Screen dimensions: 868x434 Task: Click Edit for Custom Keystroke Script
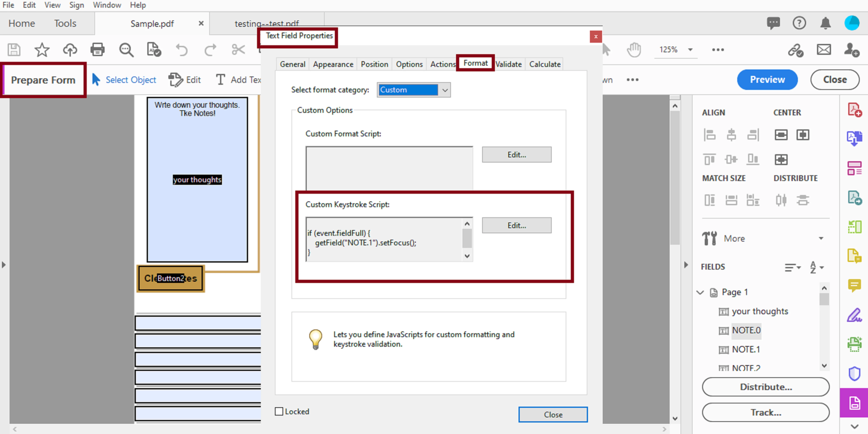pos(516,225)
